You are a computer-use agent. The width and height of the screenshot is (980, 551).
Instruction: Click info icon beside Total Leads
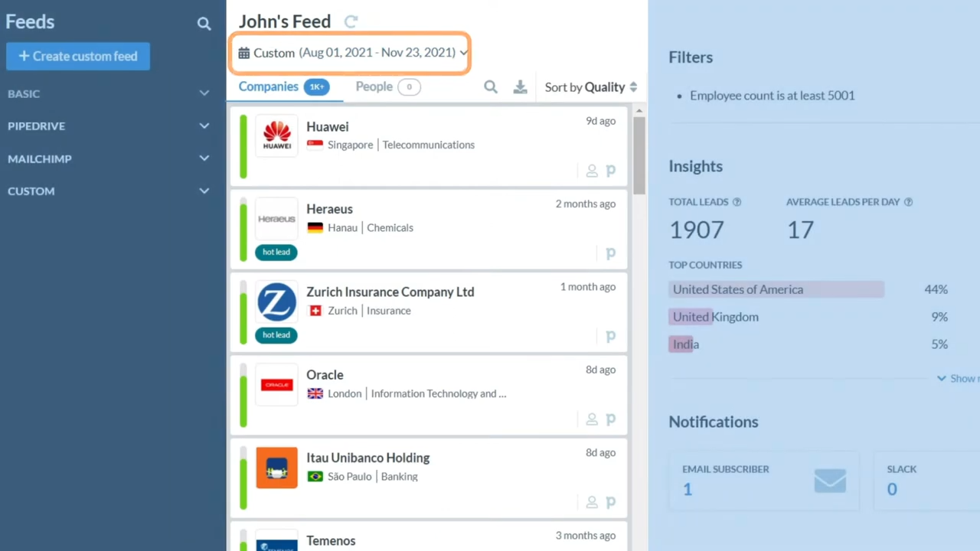[737, 202]
